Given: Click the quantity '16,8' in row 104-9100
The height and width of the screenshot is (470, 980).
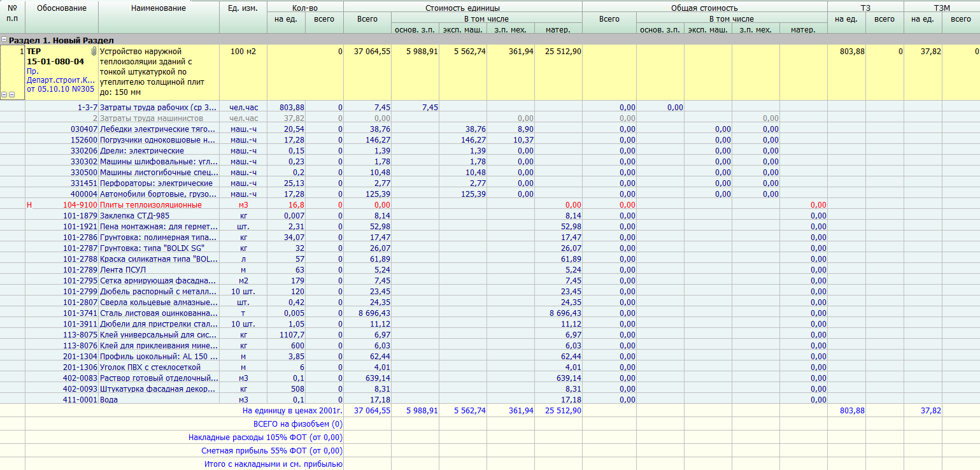Looking at the screenshot, I should click(297, 204).
